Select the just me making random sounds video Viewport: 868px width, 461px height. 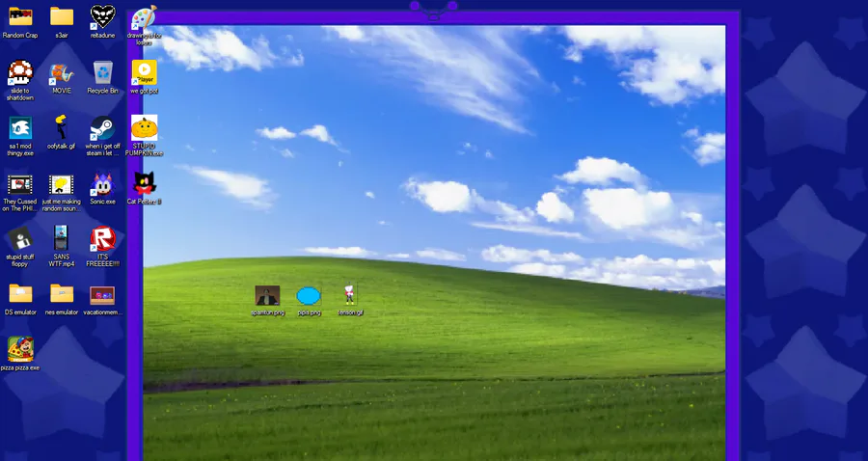click(62, 184)
